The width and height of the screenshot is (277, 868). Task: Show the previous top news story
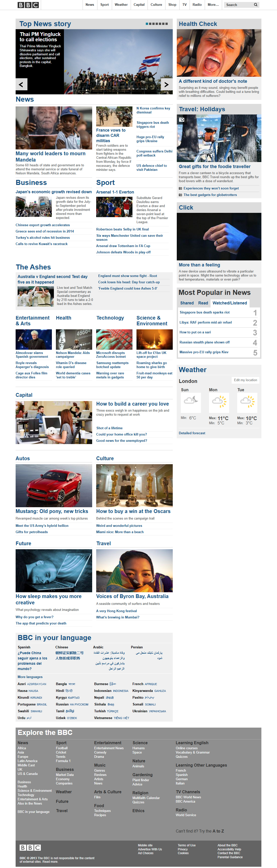[21, 85]
